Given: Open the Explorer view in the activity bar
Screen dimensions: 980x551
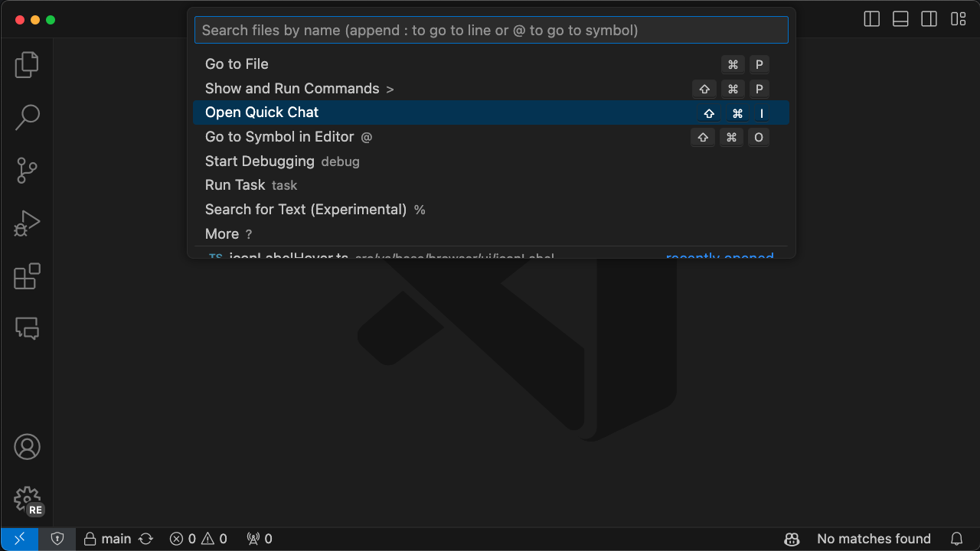Looking at the screenshot, I should pyautogui.click(x=27, y=65).
